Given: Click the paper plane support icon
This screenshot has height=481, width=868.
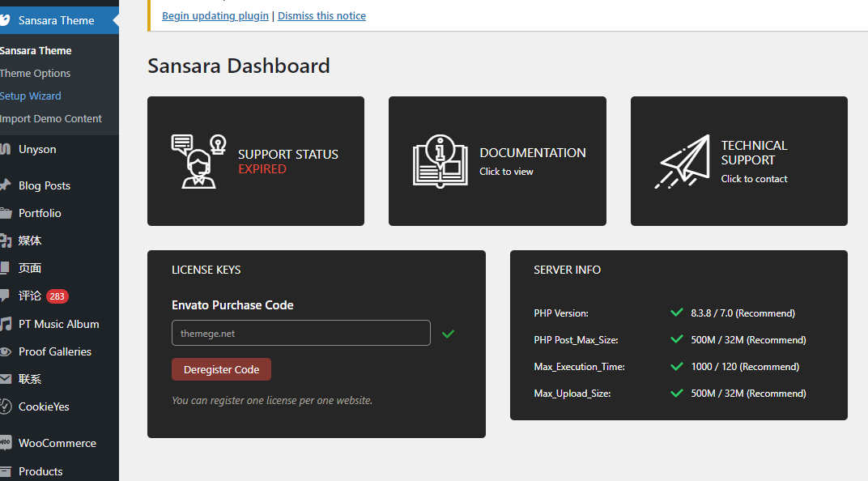Looking at the screenshot, I should [x=682, y=161].
